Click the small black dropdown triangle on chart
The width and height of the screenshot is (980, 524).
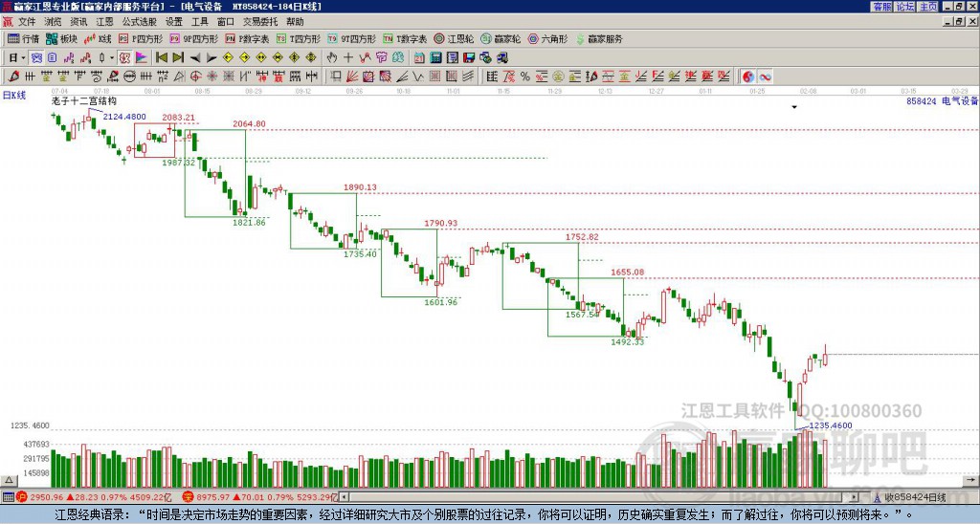pyautogui.click(x=794, y=107)
